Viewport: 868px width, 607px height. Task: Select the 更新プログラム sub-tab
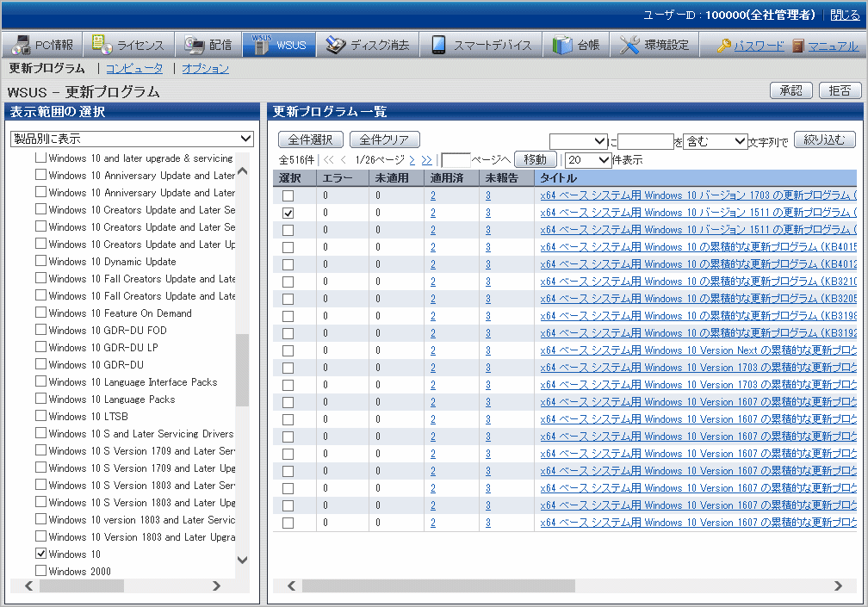click(x=47, y=68)
